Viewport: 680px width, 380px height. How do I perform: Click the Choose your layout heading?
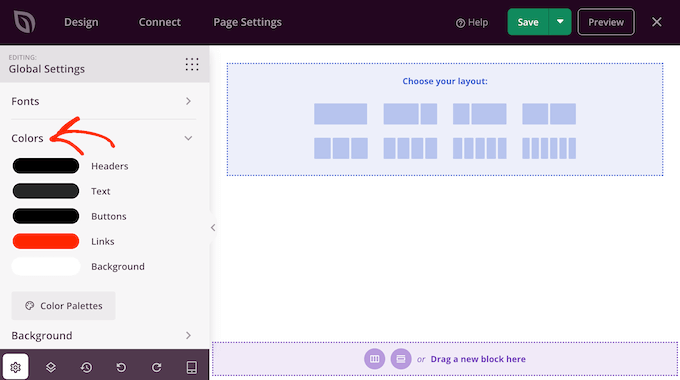pos(445,81)
